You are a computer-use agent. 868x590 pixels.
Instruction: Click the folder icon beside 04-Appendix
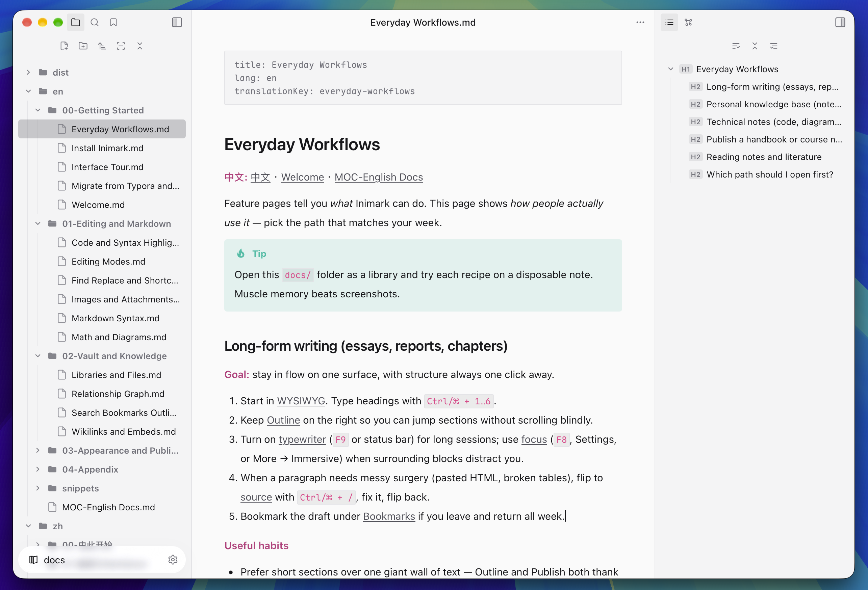[x=53, y=469]
